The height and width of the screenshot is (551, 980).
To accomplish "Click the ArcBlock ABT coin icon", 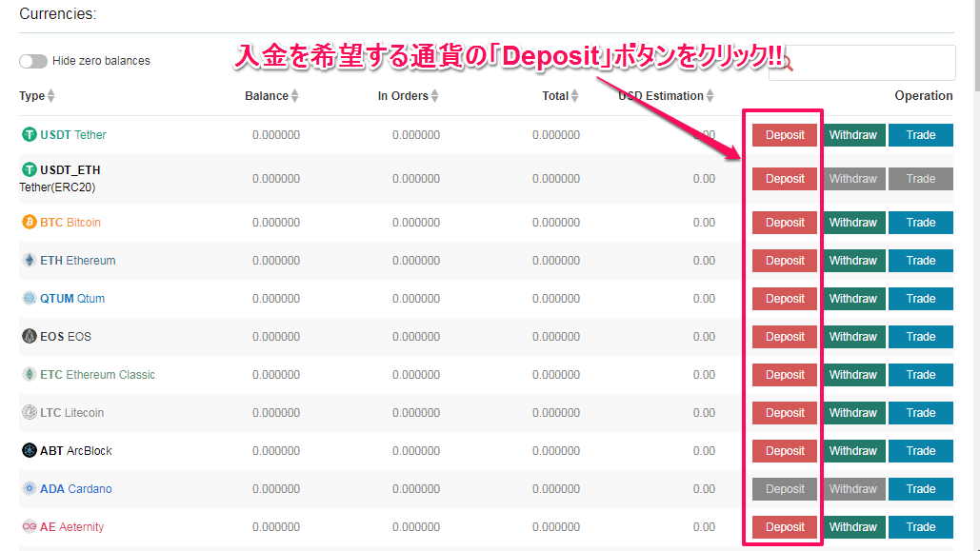I will [29, 451].
